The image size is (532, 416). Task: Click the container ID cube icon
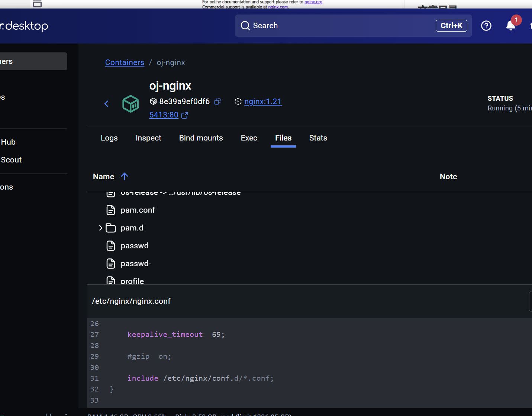click(x=153, y=101)
